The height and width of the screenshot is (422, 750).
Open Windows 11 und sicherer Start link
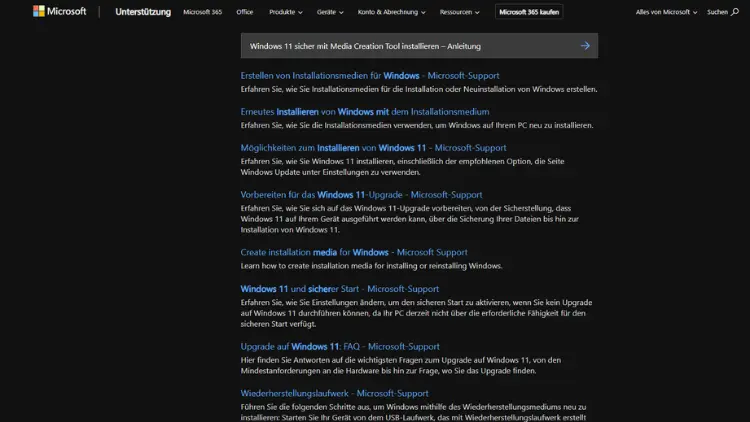pyautogui.click(x=340, y=289)
